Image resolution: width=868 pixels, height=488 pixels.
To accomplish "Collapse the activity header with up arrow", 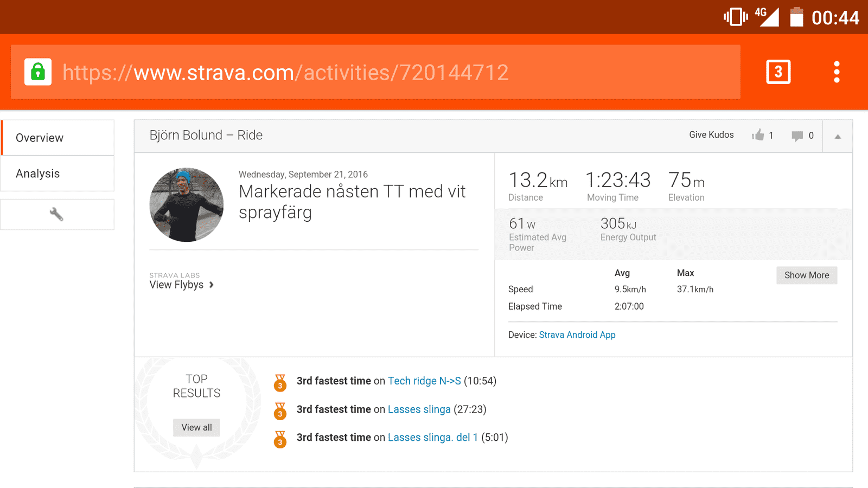I will coord(838,136).
